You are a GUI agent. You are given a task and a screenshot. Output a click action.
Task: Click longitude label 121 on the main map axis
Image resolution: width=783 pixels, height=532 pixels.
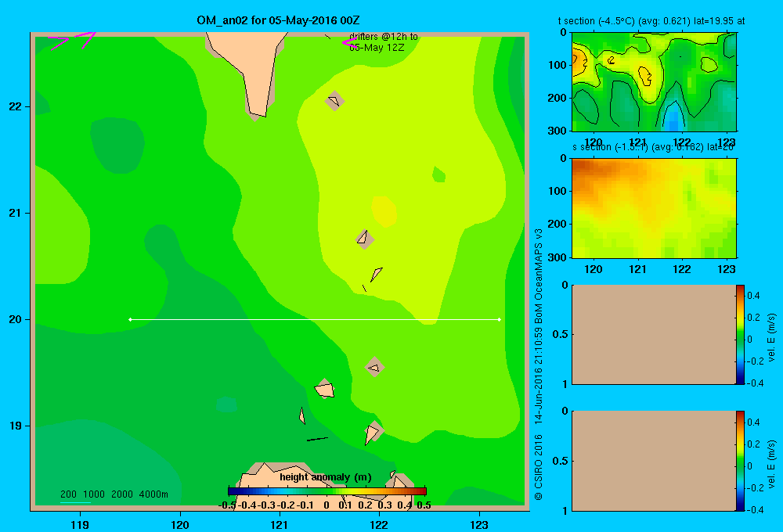(x=280, y=524)
